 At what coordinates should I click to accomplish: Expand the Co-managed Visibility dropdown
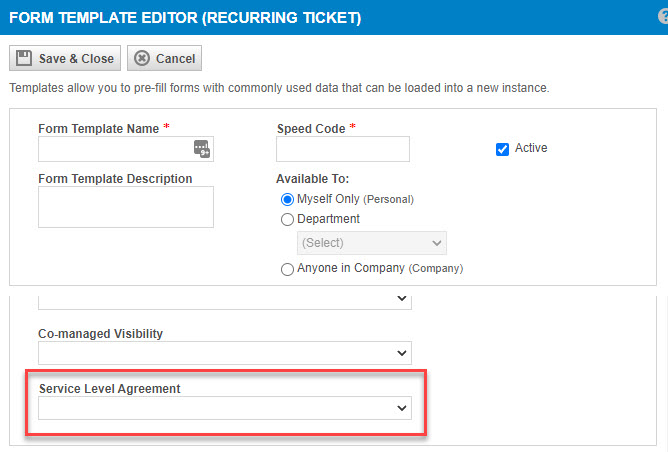point(225,353)
